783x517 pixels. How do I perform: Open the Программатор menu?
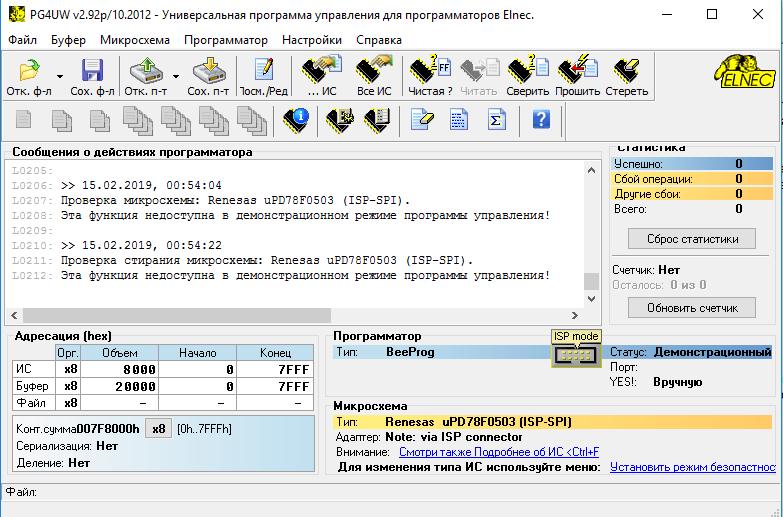click(x=226, y=40)
